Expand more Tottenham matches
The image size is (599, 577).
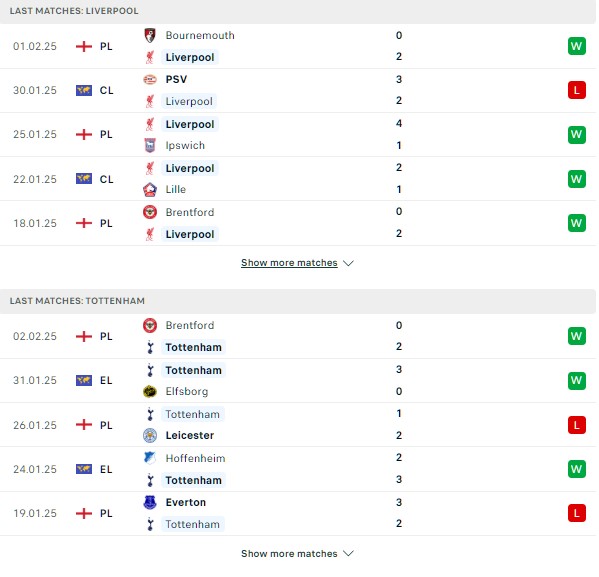[x=289, y=553]
